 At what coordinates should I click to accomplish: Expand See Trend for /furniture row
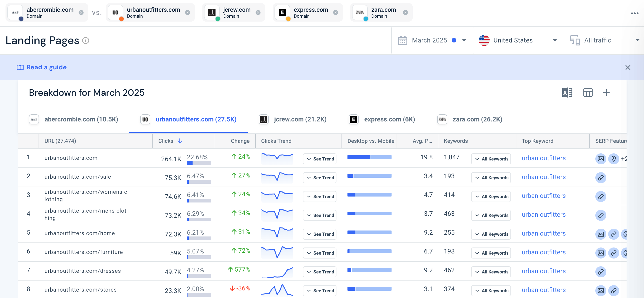[x=320, y=253]
